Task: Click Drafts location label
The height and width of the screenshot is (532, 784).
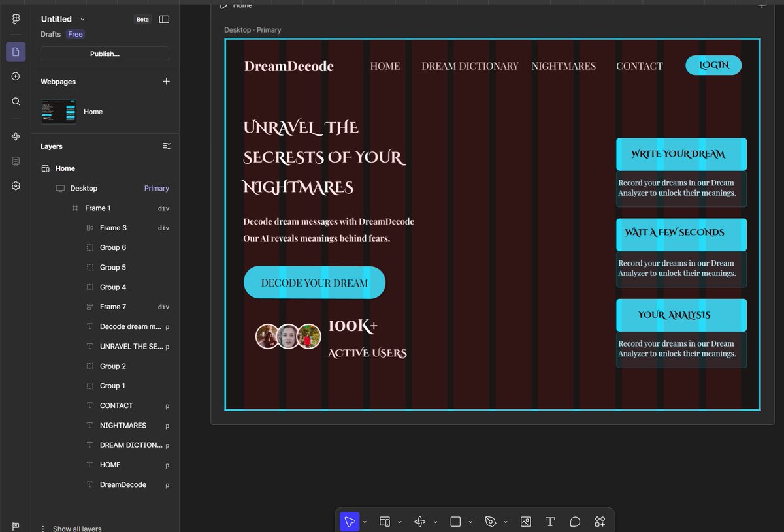Action: click(x=50, y=34)
